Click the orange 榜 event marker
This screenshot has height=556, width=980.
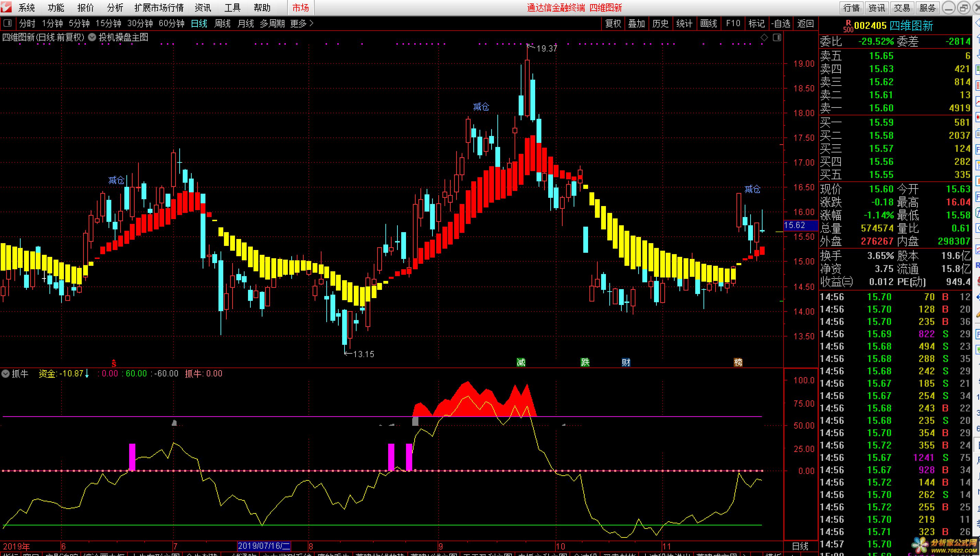pyautogui.click(x=738, y=362)
